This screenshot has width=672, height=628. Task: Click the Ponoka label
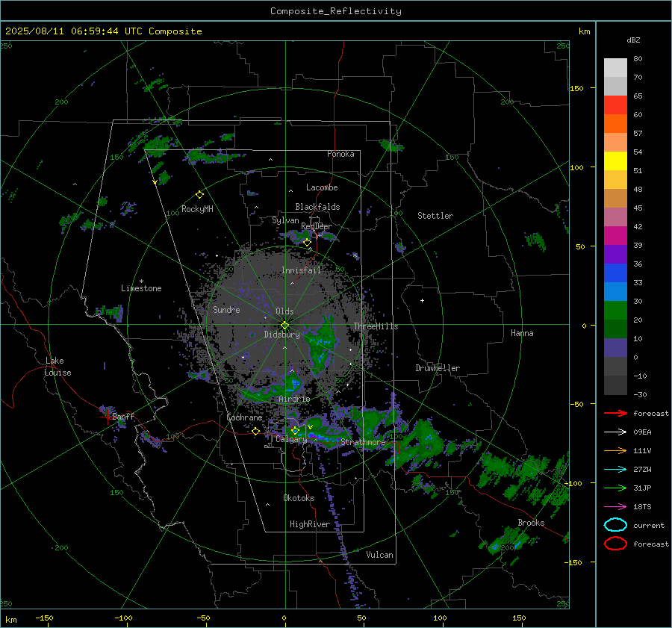340,155
